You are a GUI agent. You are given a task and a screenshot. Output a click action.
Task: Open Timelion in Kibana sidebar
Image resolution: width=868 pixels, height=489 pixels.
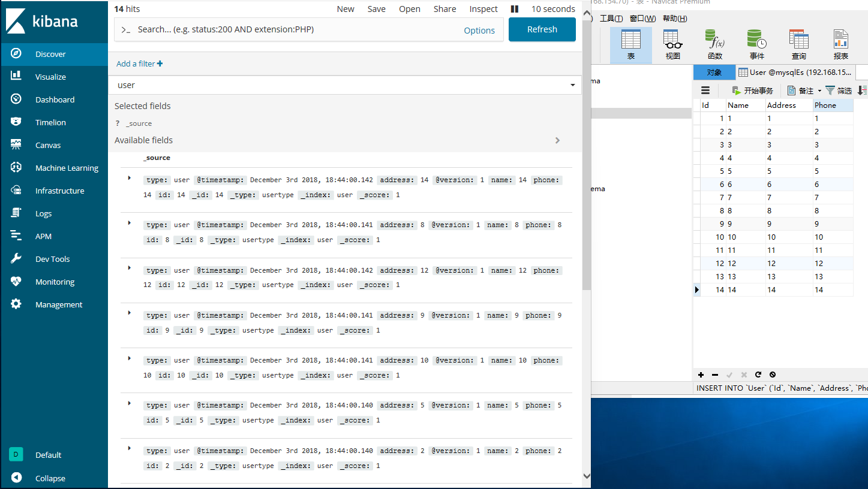click(54, 122)
